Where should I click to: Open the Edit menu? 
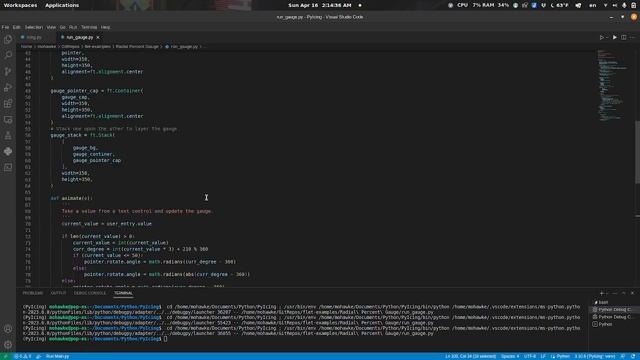coord(16,27)
